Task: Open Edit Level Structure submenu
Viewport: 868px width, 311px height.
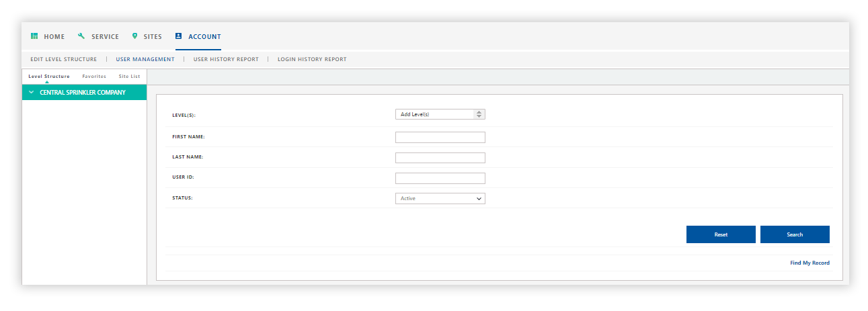Action: pos(64,59)
